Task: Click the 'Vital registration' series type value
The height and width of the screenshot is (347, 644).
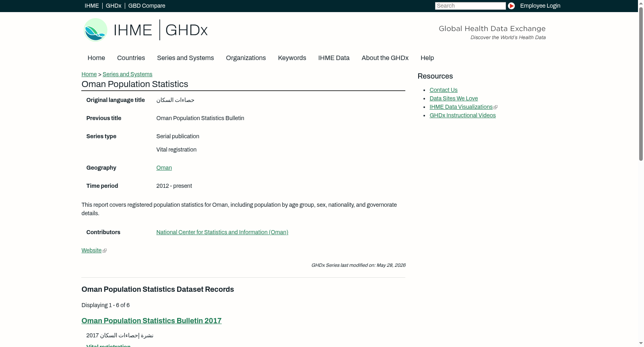Action: (x=176, y=150)
